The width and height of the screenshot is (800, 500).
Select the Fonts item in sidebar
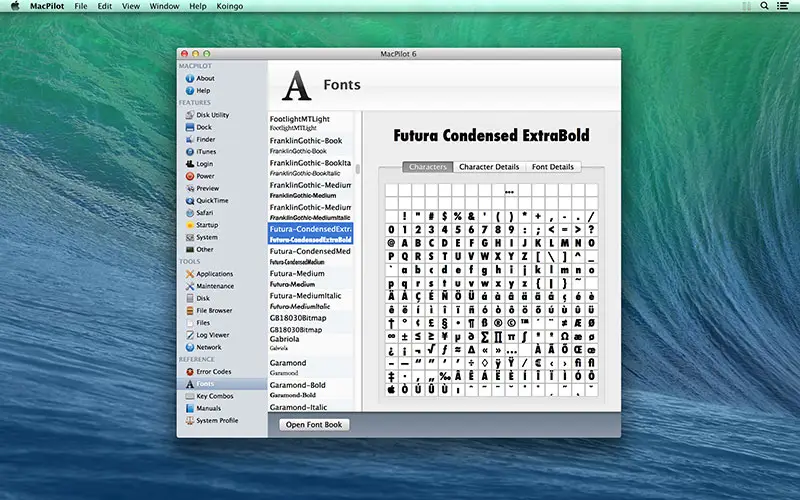pyautogui.click(x=222, y=384)
